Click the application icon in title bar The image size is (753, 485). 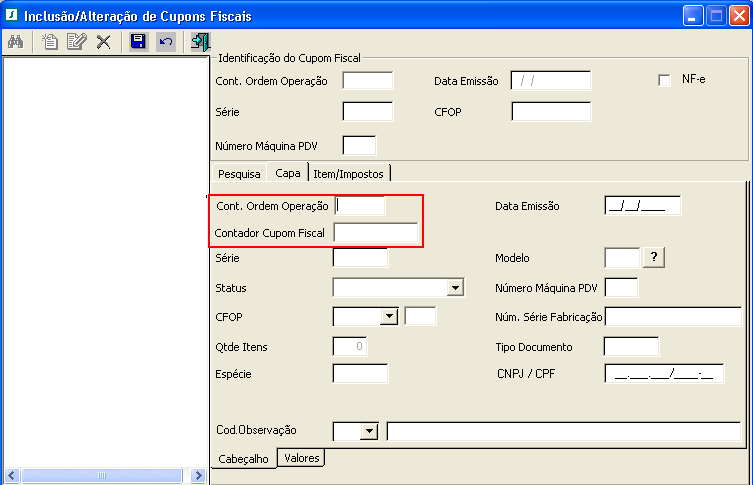(x=12, y=16)
